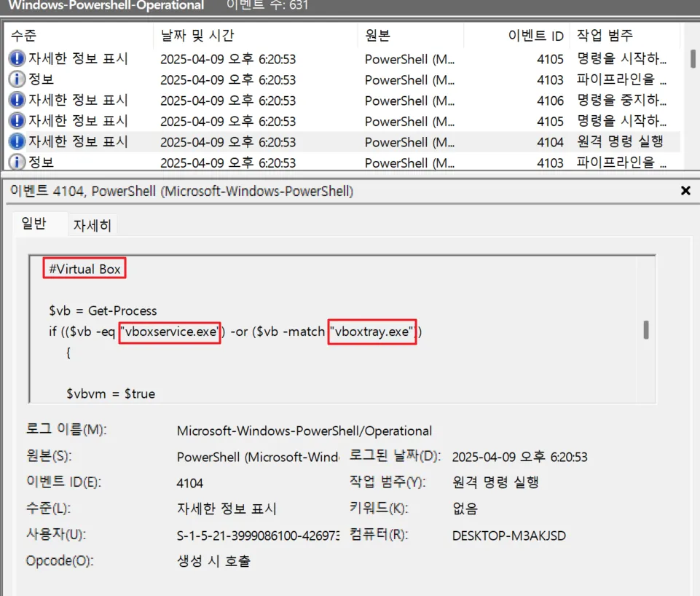Click keyword value 없음

[465, 509]
